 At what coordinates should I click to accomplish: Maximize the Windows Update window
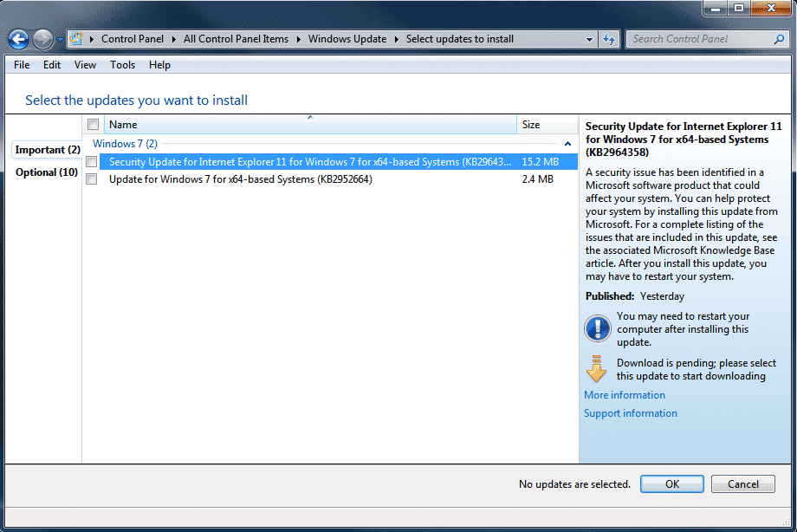pos(739,8)
